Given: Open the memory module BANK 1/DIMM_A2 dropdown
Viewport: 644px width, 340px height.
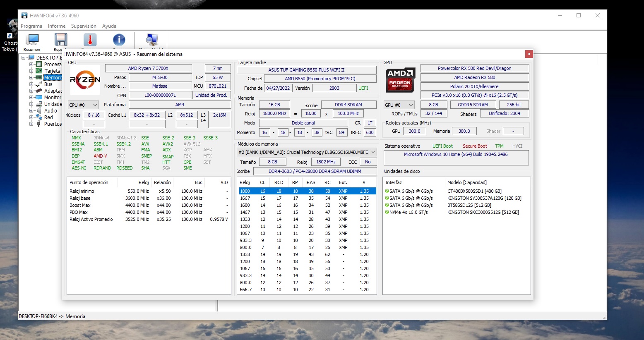Looking at the screenshot, I should pos(307,152).
